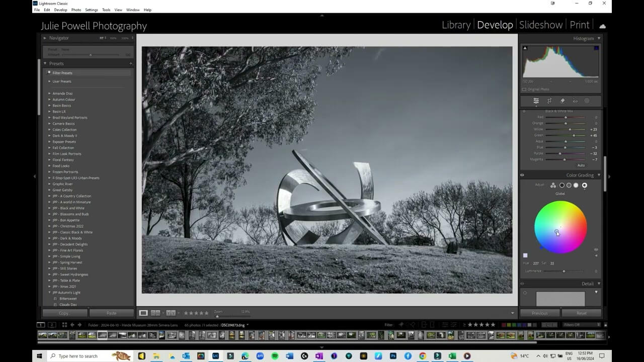Open the Filters Off dropdown

582,325
